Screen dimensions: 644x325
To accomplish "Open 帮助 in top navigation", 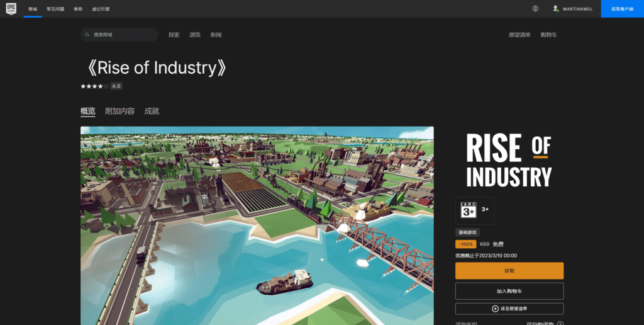I will [x=78, y=9].
